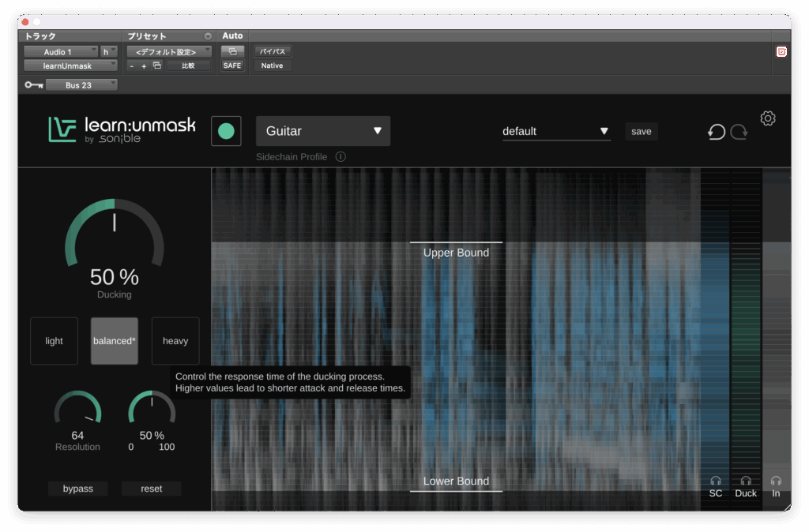This screenshot has width=809, height=532.
Task: Click the Native button
Action: 272,66
